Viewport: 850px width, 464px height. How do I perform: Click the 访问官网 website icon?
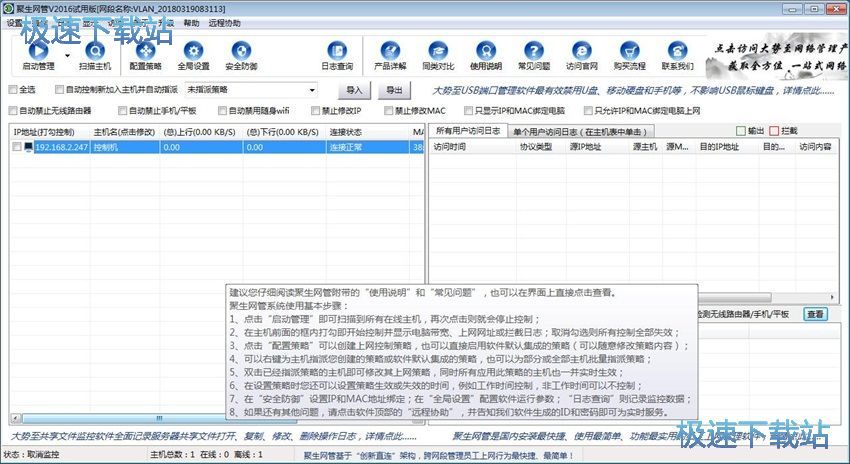pos(582,51)
